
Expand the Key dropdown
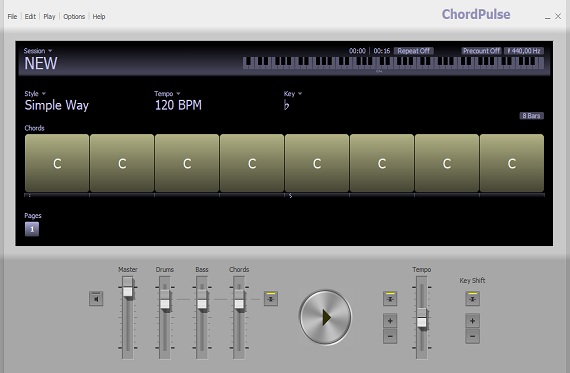(293, 93)
